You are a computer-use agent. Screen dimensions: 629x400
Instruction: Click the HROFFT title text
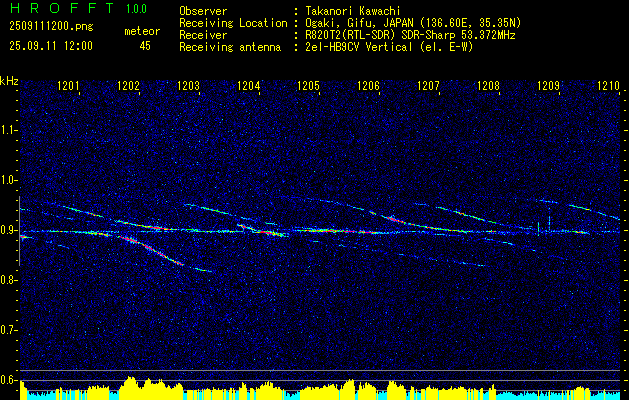(x=61, y=8)
